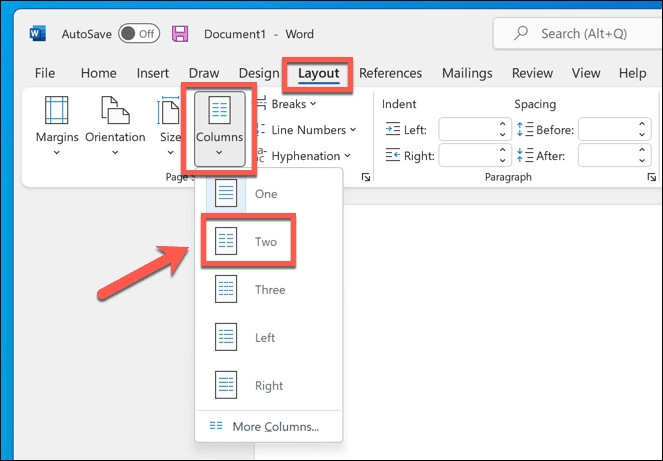The image size is (663, 461).
Task: Open the Orientation page icon
Action: click(x=115, y=110)
